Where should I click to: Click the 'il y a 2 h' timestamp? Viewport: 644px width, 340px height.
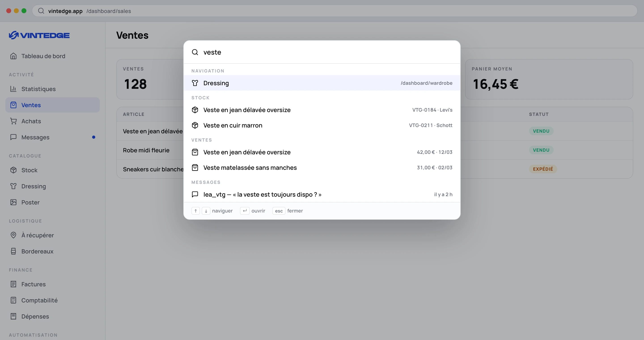point(443,195)
